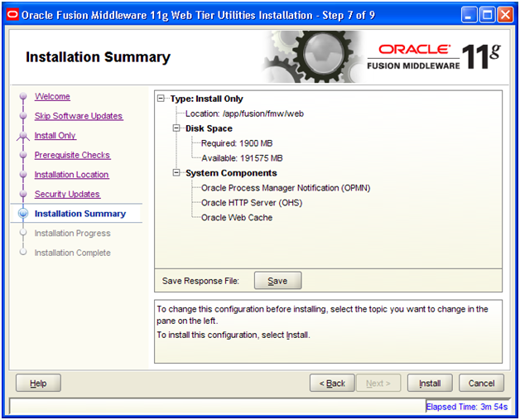The image size is (520, 420).
Task: Select Oracle Process Manager Notification (OPMN) row
Action: (286, 188)
